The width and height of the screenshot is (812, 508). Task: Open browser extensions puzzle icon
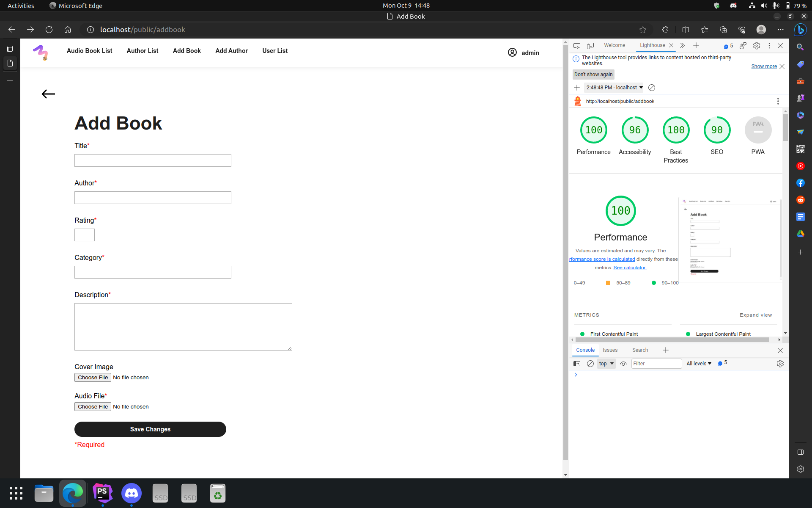(x=665, y=30)
